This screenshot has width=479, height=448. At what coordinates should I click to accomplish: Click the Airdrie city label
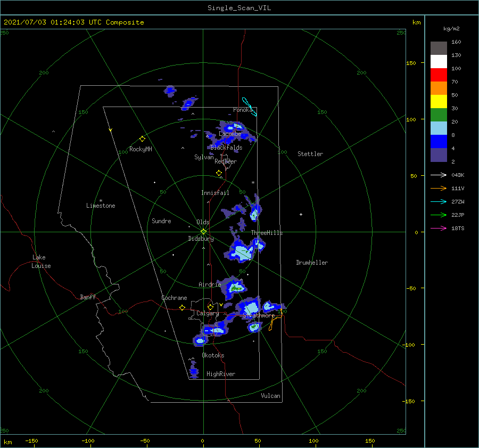[x=210, y=284]
